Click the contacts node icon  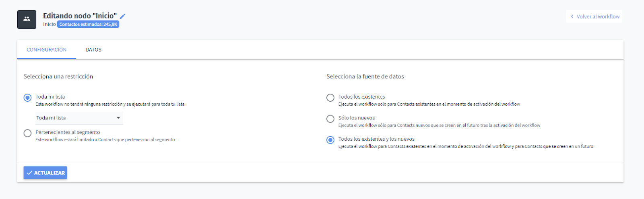(27, 19)
